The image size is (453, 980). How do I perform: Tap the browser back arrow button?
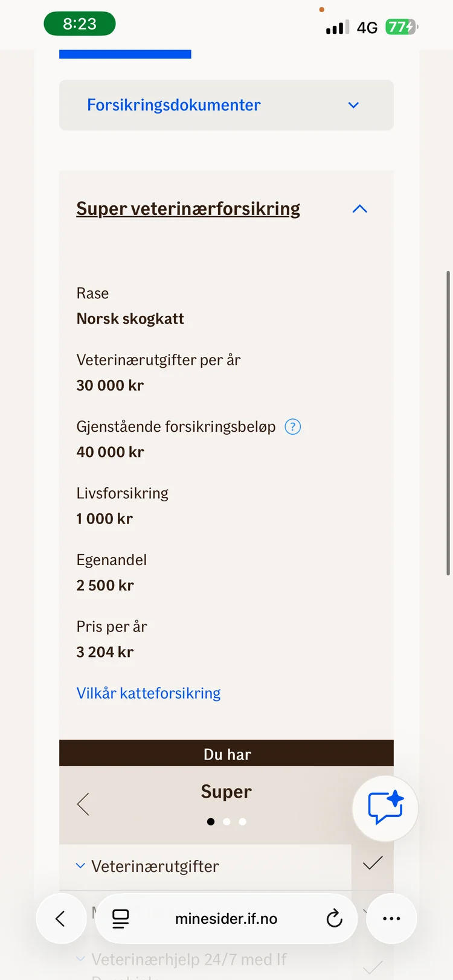(x=61, y=918)
